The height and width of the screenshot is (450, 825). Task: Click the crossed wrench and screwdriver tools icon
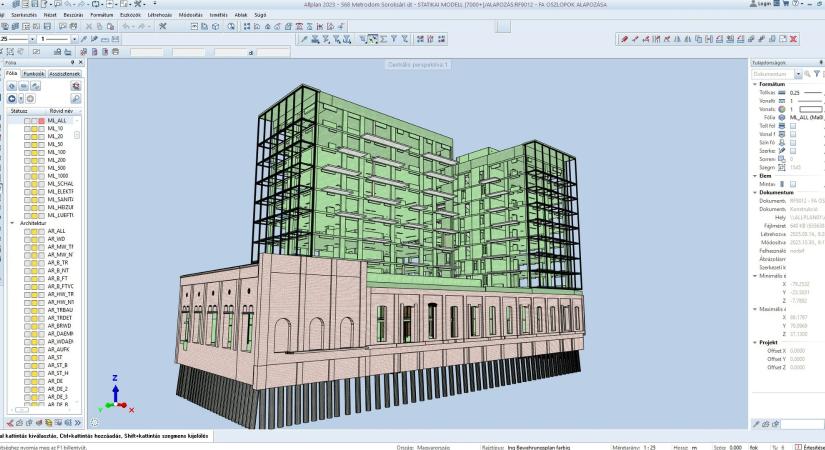(163, 26)
